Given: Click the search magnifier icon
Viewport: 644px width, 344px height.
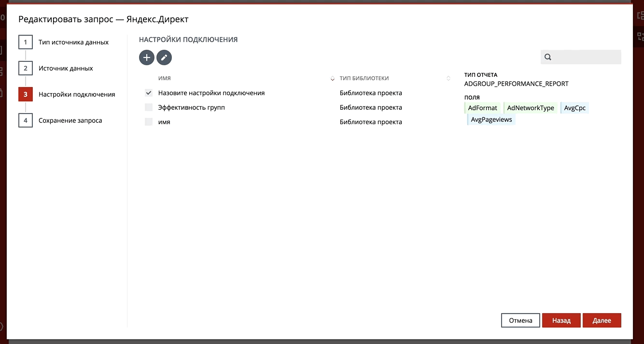Looking at the screenshot, I should point(548,57).
